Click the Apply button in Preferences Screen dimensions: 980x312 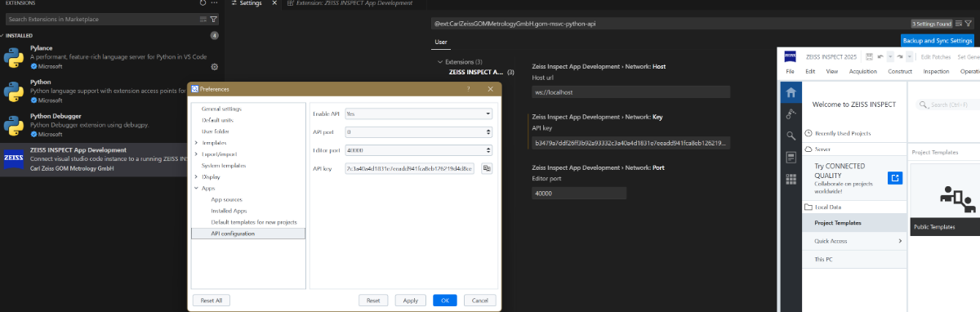[x=411, y=301]
